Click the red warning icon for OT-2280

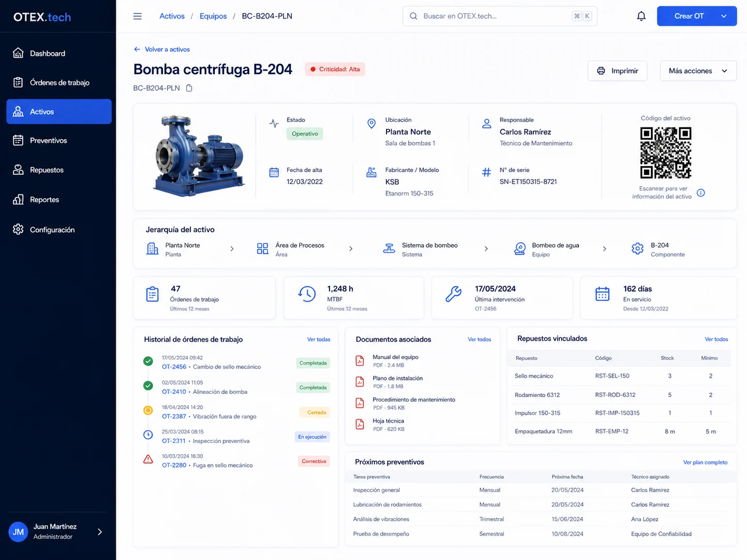point(148,459)
